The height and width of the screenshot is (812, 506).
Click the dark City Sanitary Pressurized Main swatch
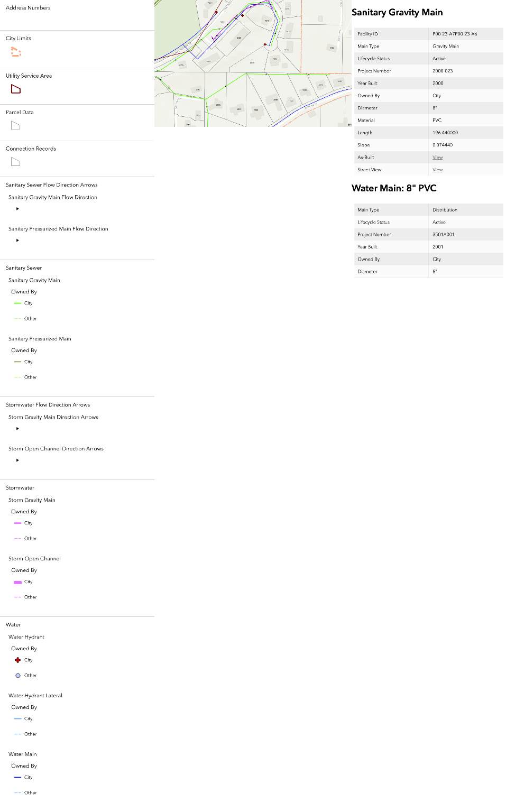[18, 362]
